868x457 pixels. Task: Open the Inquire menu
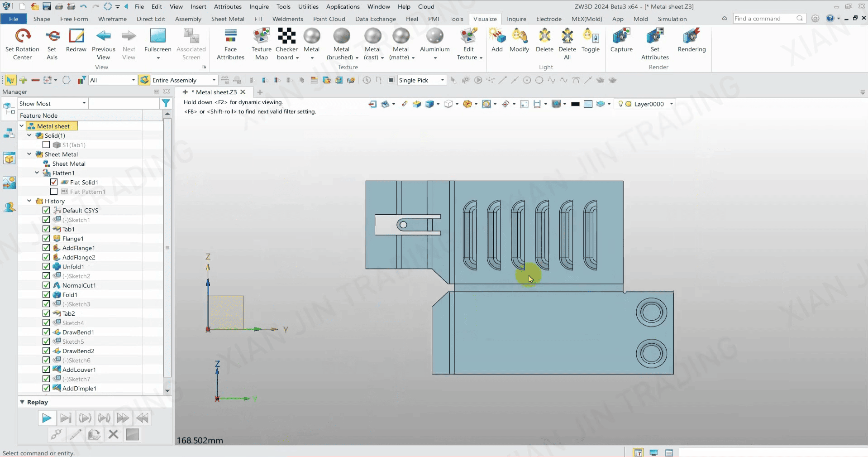259,7
